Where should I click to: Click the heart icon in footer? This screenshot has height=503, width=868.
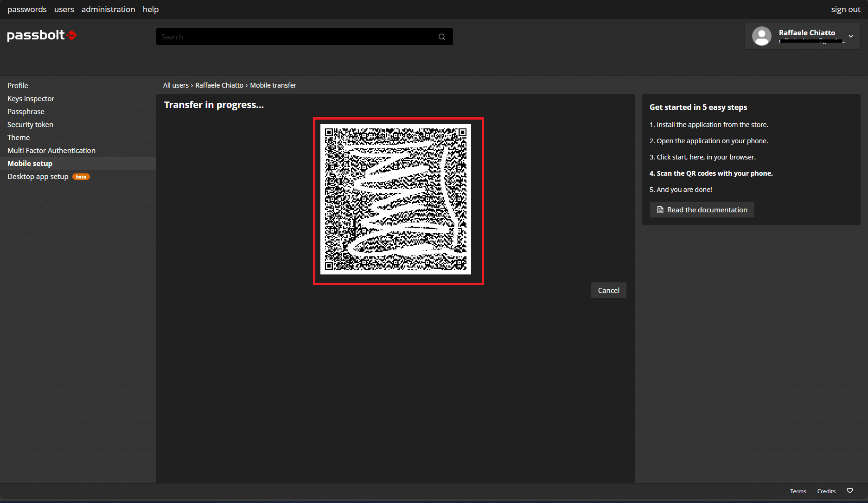tap(850, 490)
